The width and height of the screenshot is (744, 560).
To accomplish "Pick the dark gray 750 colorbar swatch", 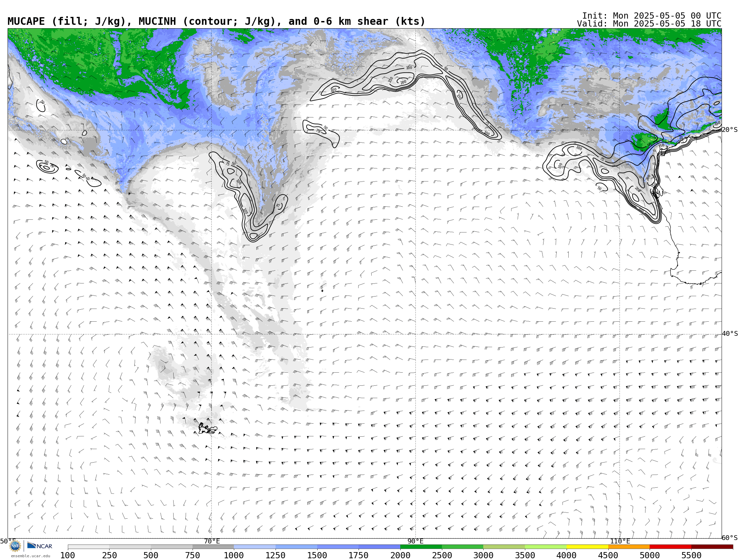I will (213, 547).
